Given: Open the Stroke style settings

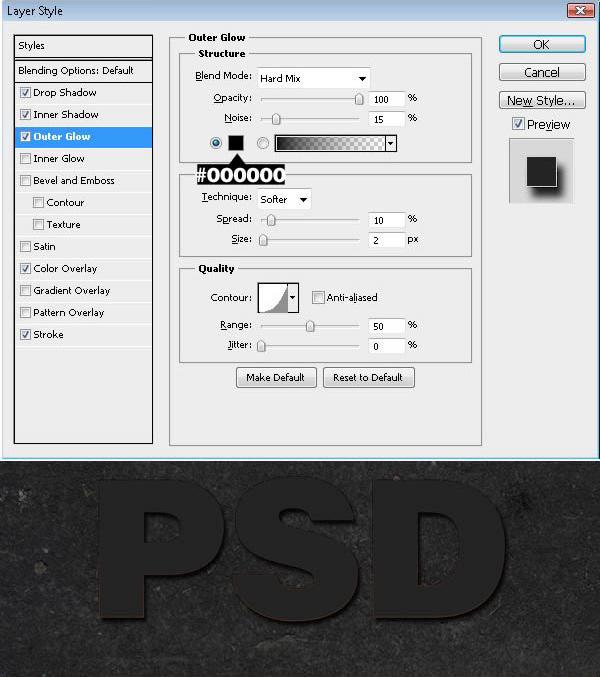Looking at the screenshot, I should (48, 335).
